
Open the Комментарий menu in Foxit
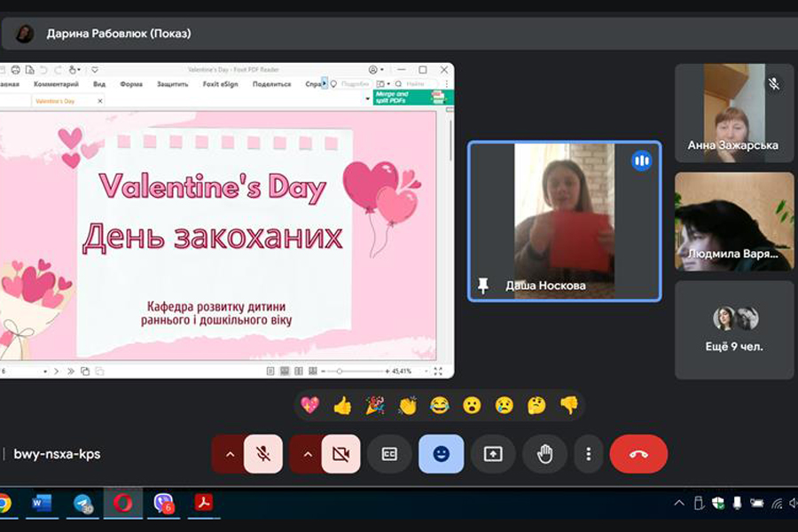pos(56,84)
